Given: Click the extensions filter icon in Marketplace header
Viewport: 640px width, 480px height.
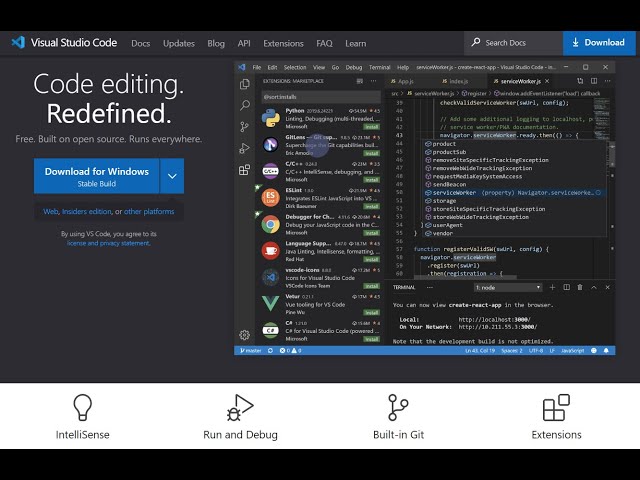Looking at the screenshot, I should 360,81.
